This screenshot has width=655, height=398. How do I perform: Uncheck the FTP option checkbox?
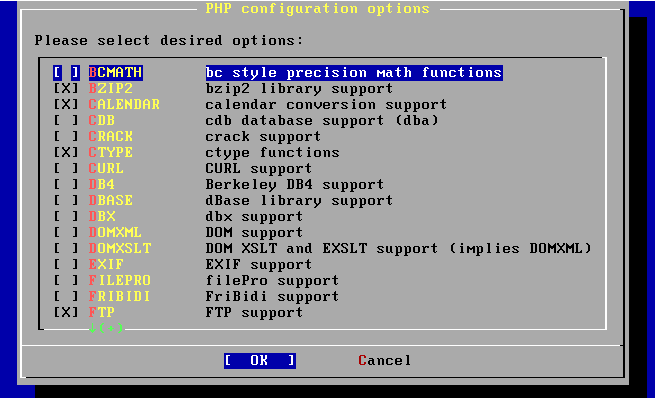tap(66, 312)
